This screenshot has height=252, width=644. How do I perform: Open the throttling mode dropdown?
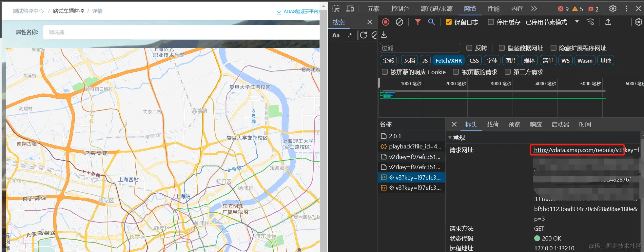(x=552, y=22)
